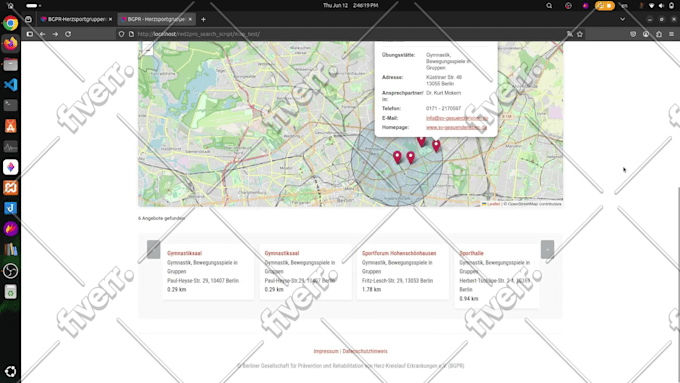Close the first BGPR-Herzsportgruppen tab

pyautogui.click(x=110, y=19)
